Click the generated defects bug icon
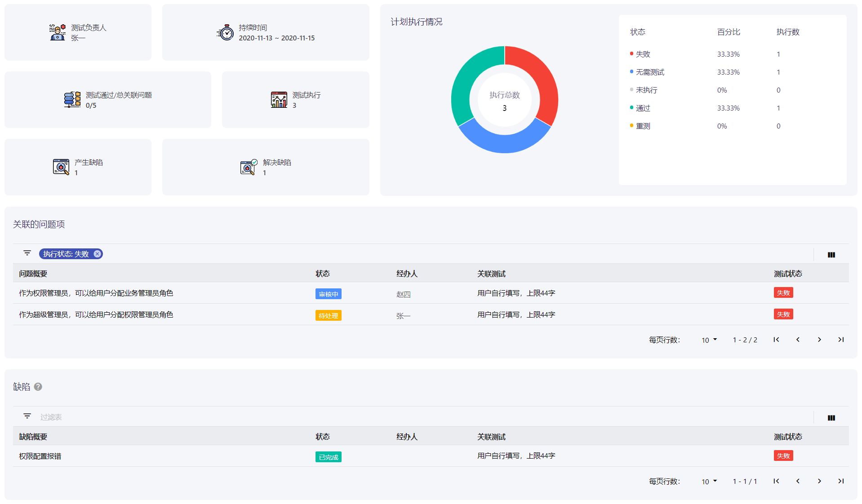Image resolution: width=862 pixels, height=504 pixels. tap(61, 167)
